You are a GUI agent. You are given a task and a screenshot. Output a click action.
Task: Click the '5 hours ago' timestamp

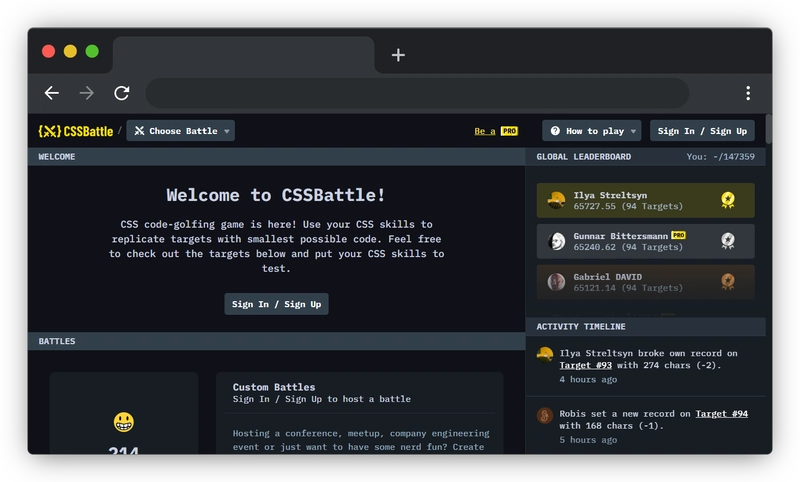point(588,440)
